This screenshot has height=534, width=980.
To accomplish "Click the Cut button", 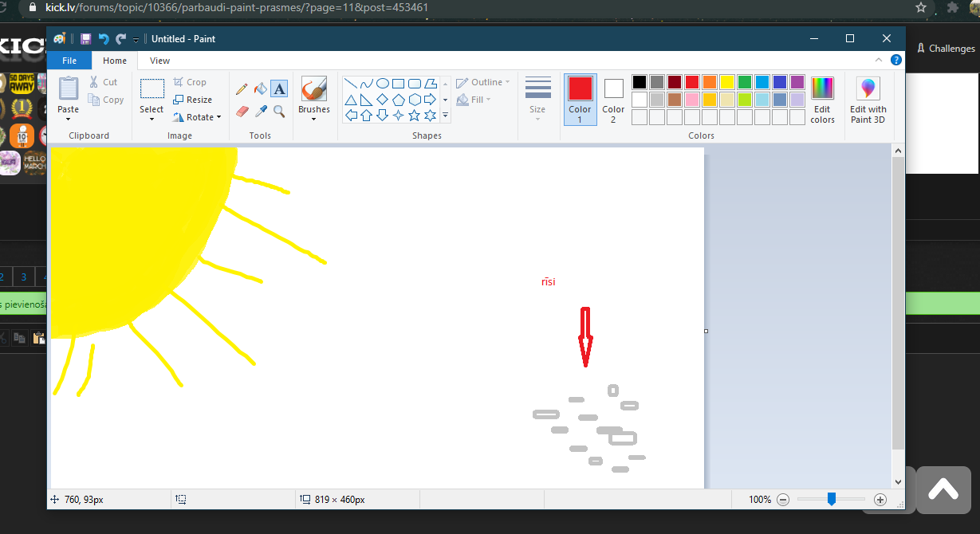I will pos(104,82).
